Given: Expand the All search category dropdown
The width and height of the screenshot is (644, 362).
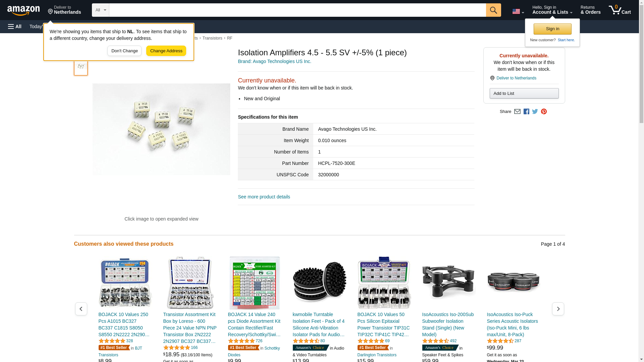Looking at the screenshot, I should coord(101,10).
